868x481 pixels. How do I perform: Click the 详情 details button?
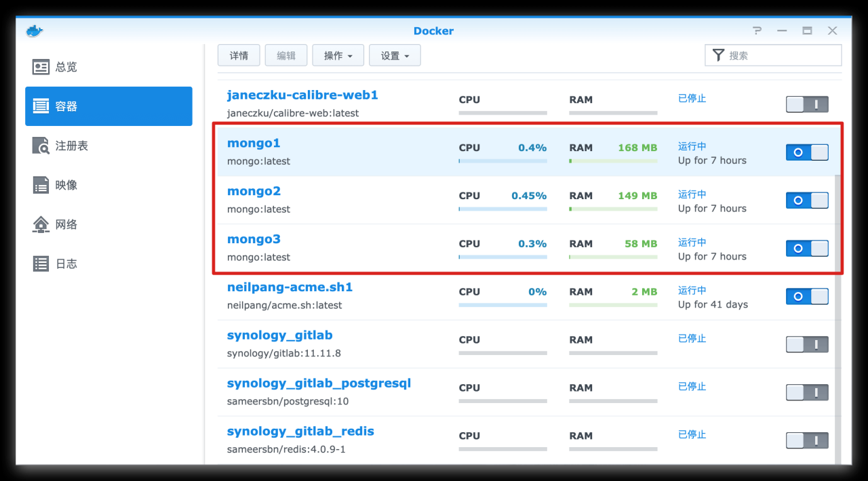pyautogui.click(x=239, y=56)
